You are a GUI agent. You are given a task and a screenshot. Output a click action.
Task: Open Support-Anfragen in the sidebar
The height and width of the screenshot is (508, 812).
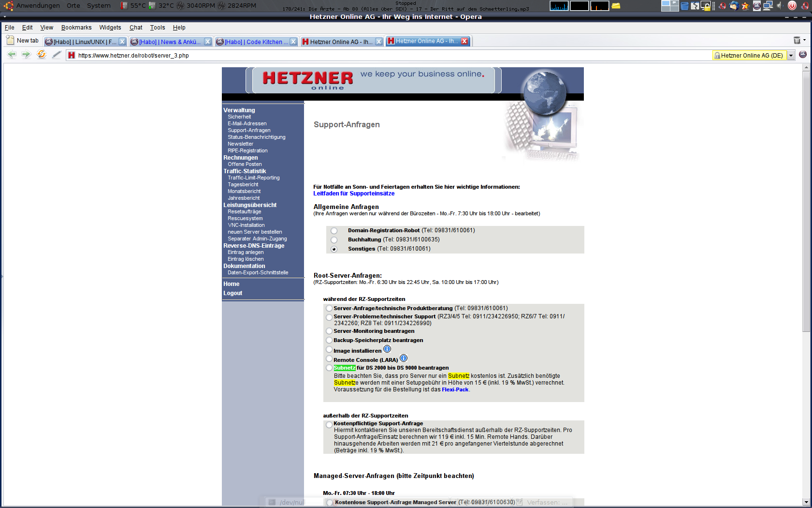coord(249,131)
